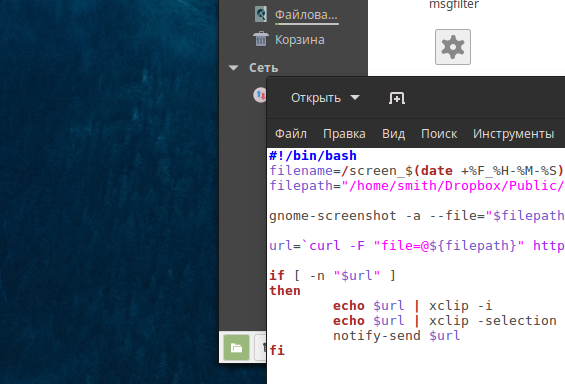565x384 pixels.
Task: Click the network arrows icon under Сеть
Action: [260, 95]
